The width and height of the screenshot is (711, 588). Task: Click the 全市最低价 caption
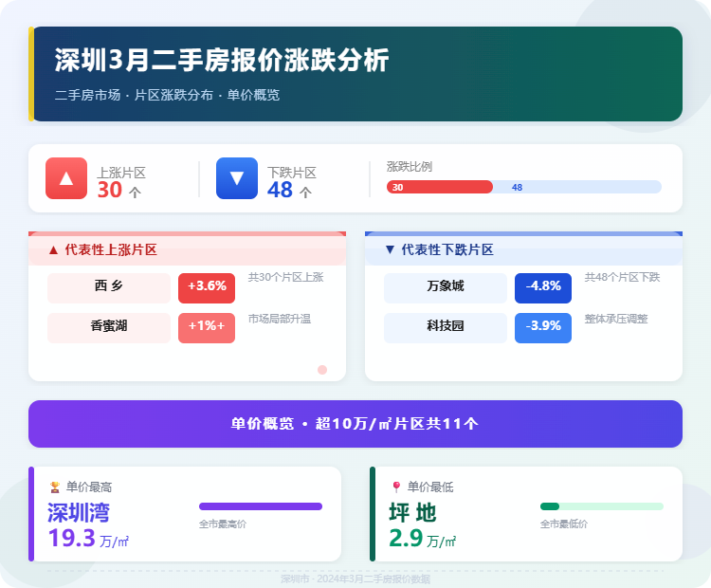(x=564, y=524)
